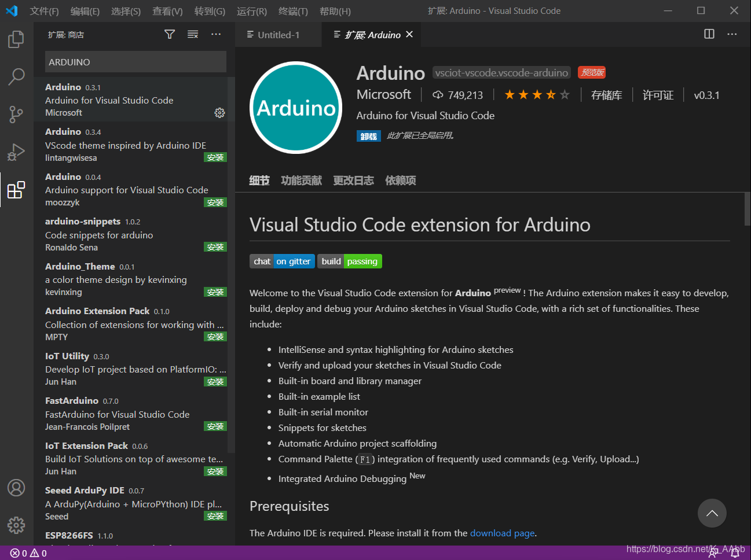Open the Source Control view
The image size is (751, 560).
coord(16,114)
